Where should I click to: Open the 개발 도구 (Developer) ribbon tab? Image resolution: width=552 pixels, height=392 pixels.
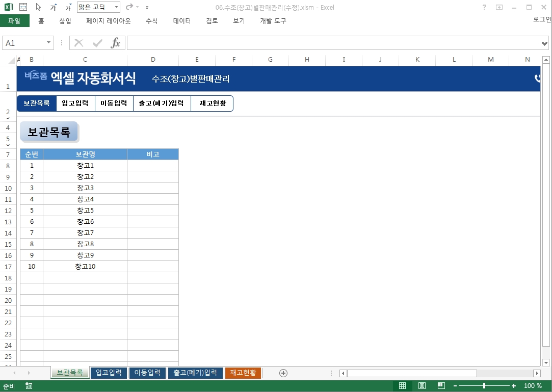(x=273, y=21)
